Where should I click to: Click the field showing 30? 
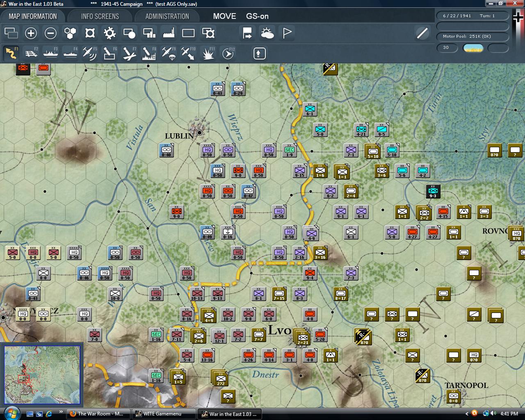(x=448, y=48)
